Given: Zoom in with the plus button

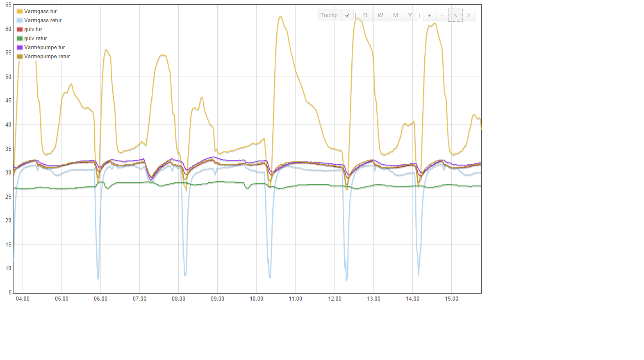Looking at the screenshot, I should click(x=430, y=15).
